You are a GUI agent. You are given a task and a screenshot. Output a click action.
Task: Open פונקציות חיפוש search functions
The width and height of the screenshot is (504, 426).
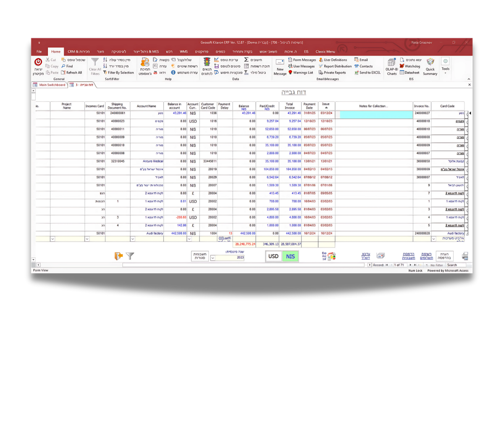[x=228, y=73]
